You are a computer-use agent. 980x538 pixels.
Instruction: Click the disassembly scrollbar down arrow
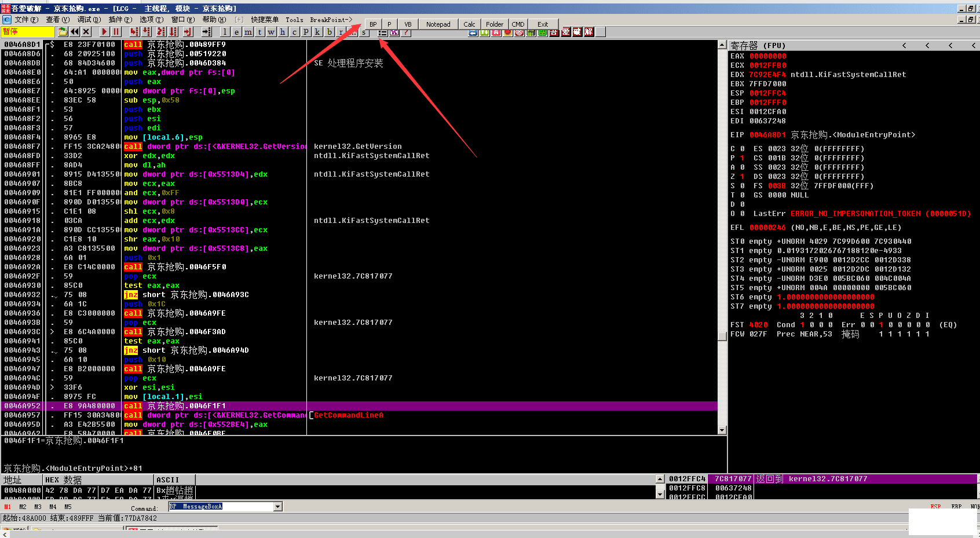[722, 430]
